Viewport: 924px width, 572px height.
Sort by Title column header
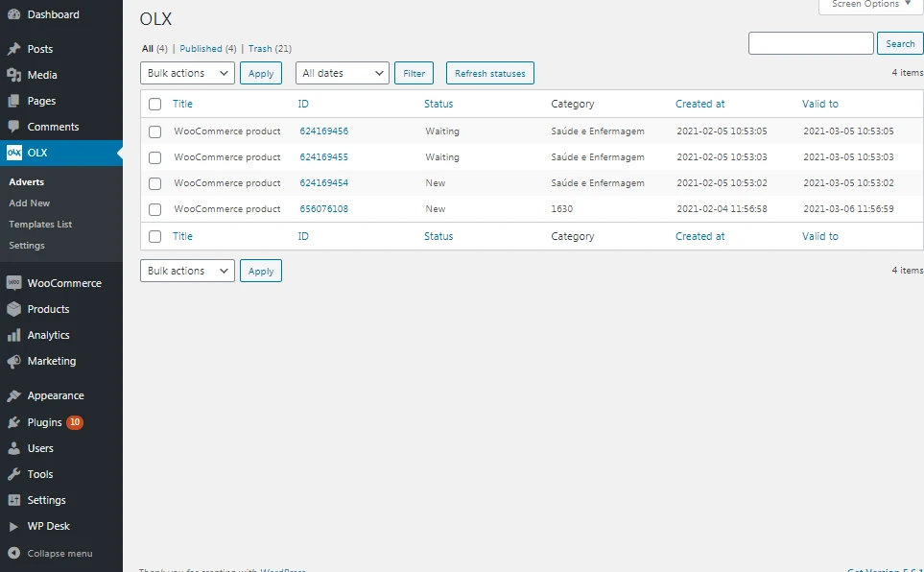coord(182,104)
